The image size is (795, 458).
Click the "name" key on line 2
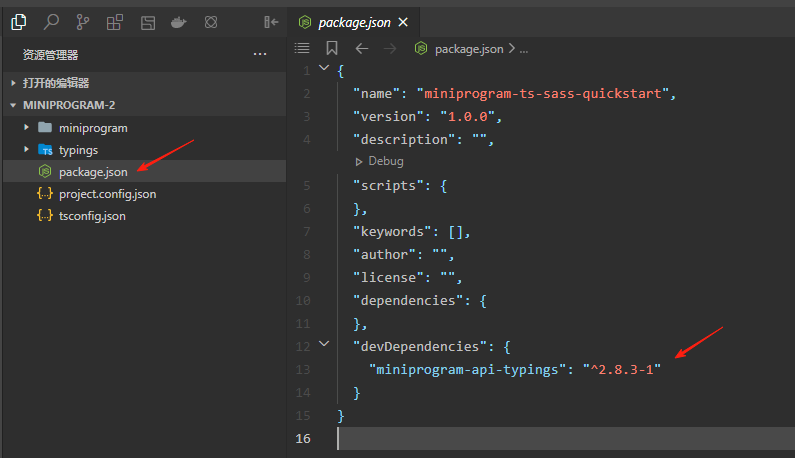[x=377, y=93]
